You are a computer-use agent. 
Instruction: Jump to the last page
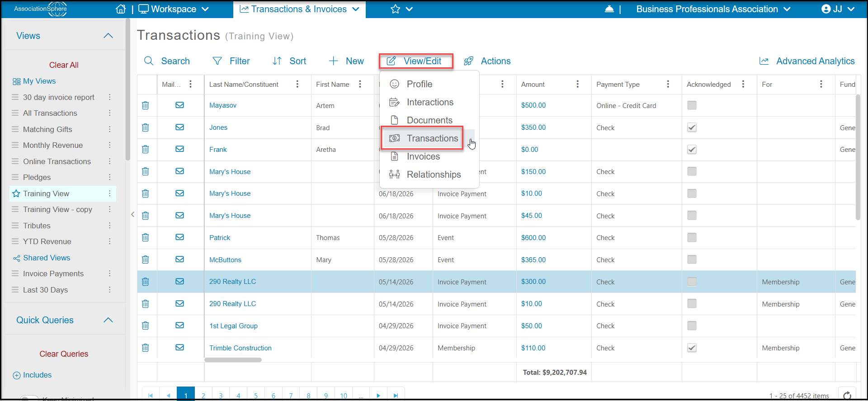tap(396, 396)
